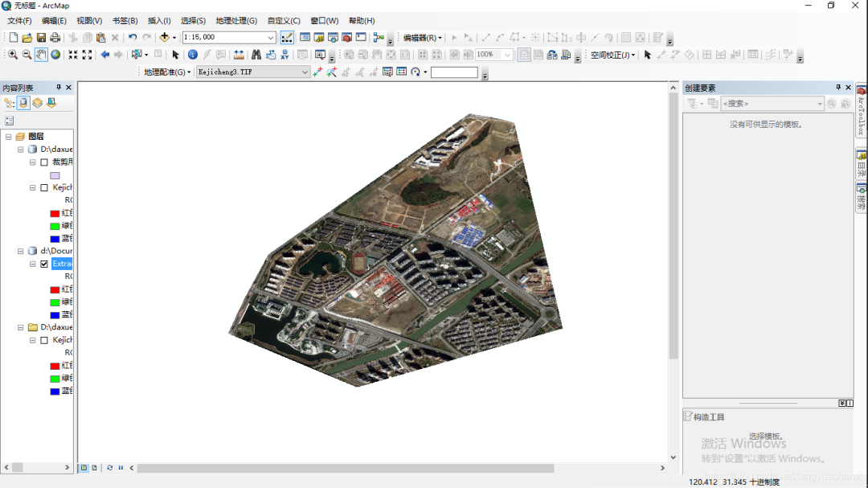868x488 pixels.
Task: Click the Find binoculars icon
Action: coord(256,55)
